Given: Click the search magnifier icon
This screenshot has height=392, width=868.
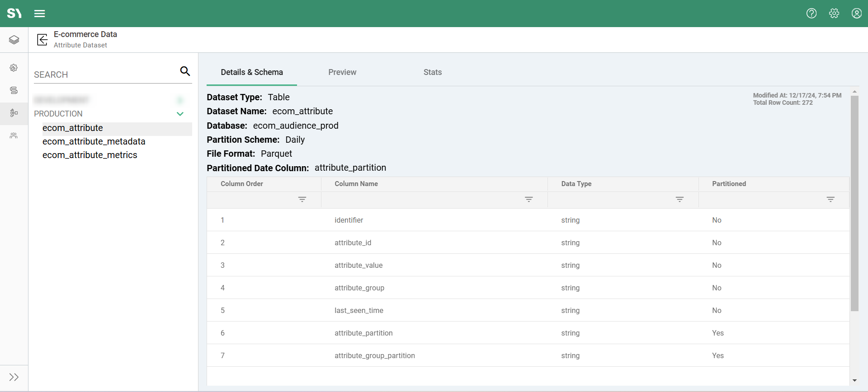Looking at the screenshot, I should click(x=185, y=71).
